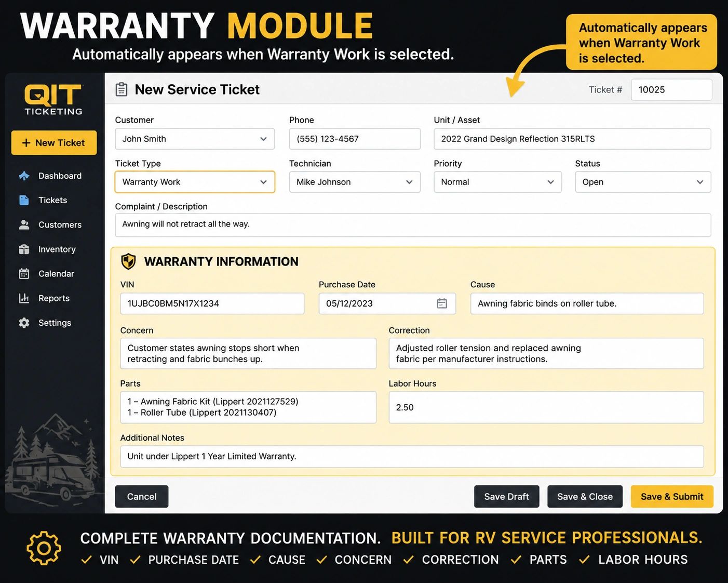Click the Dashboard icon in sidebar

(24, 176)
